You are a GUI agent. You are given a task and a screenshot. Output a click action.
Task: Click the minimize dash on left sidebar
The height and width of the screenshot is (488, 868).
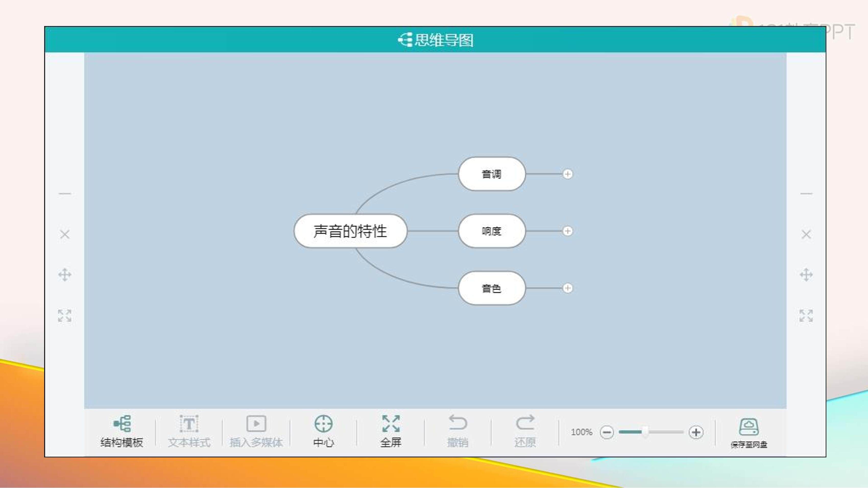point(65,194)
